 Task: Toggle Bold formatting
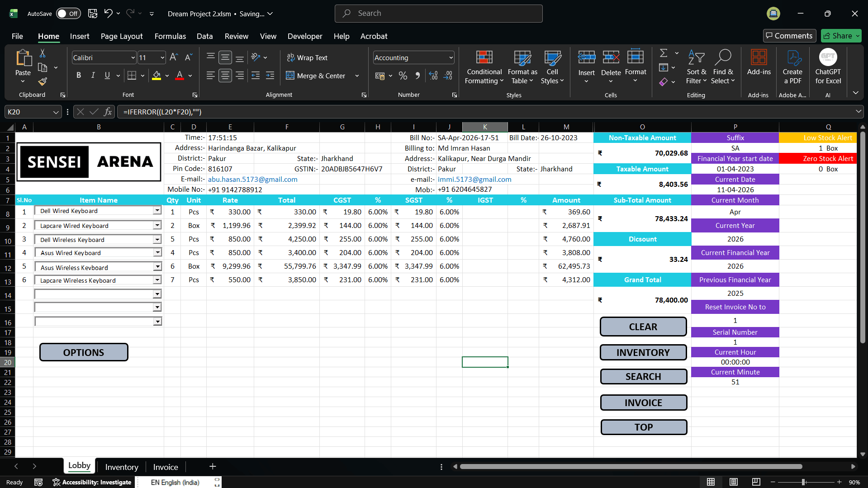tap(79, 76)
